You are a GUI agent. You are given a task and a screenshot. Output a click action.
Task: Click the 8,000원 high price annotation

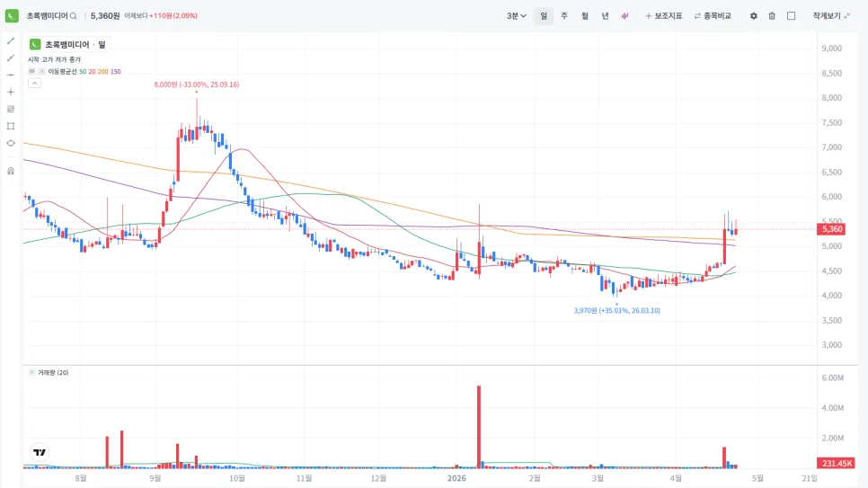(x=197, y=84)
